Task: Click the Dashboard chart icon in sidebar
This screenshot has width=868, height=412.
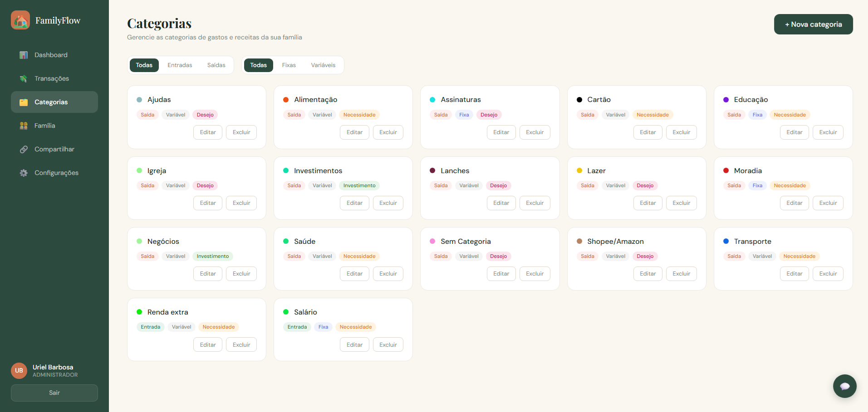Action: (x=24, y=55)
